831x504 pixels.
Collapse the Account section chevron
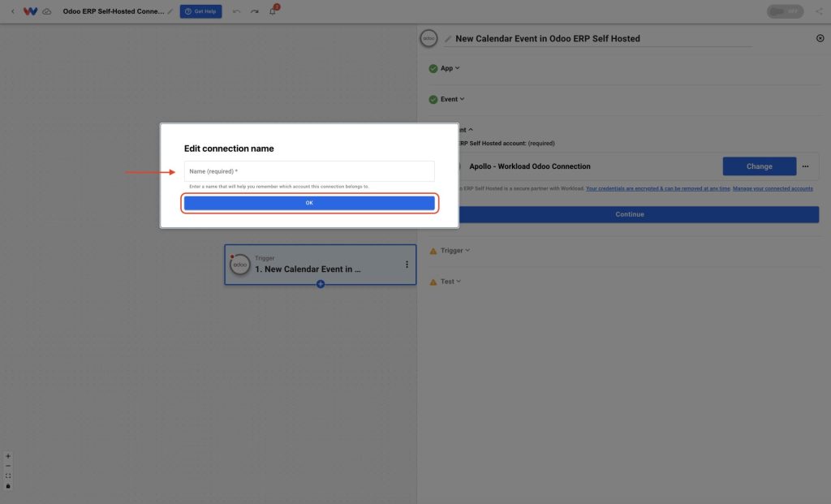click(x=471, y=130)
